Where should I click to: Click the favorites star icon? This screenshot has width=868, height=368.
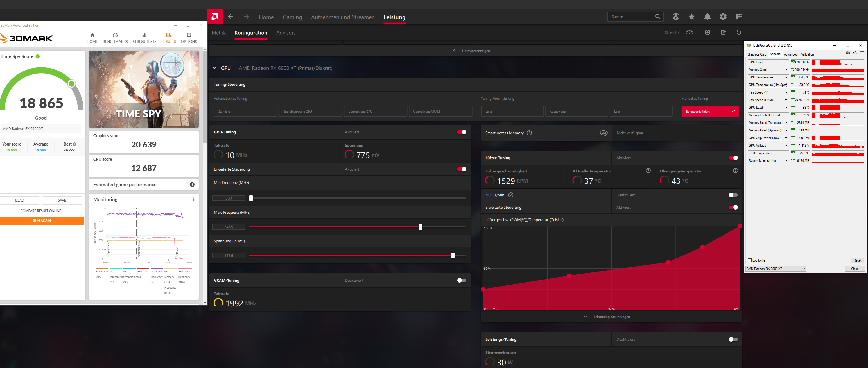pyautogui.click(x=691, y=17)
